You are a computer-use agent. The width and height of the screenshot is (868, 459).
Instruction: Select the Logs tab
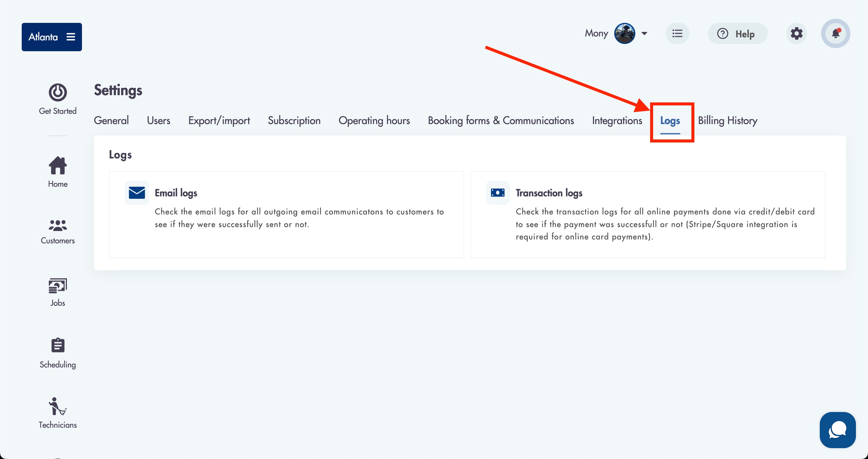click(670, 120)
